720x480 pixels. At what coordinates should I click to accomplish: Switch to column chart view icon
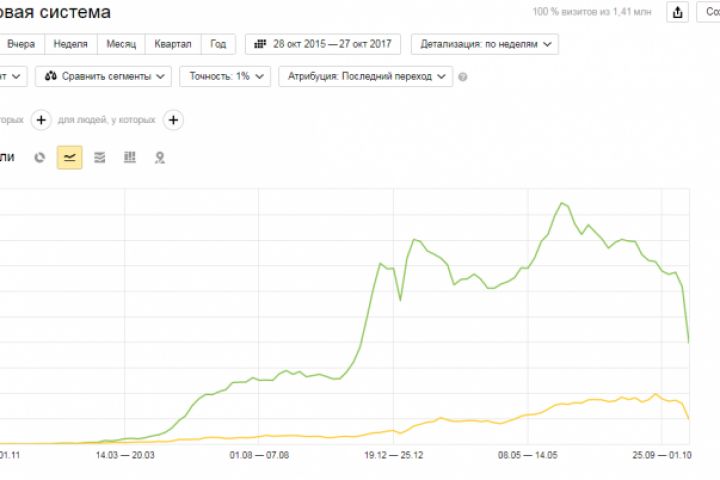(130, 158)
